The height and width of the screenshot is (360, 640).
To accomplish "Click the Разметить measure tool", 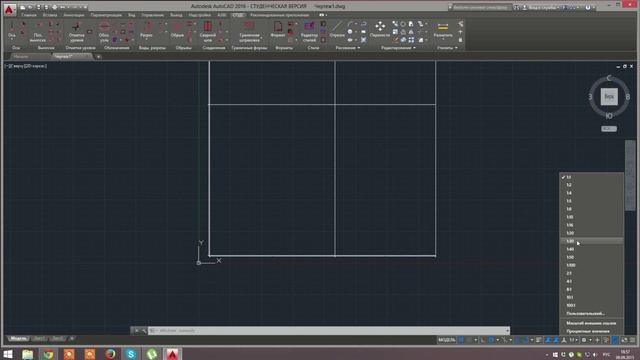I will pyautogui.click(x=443, y=30).
